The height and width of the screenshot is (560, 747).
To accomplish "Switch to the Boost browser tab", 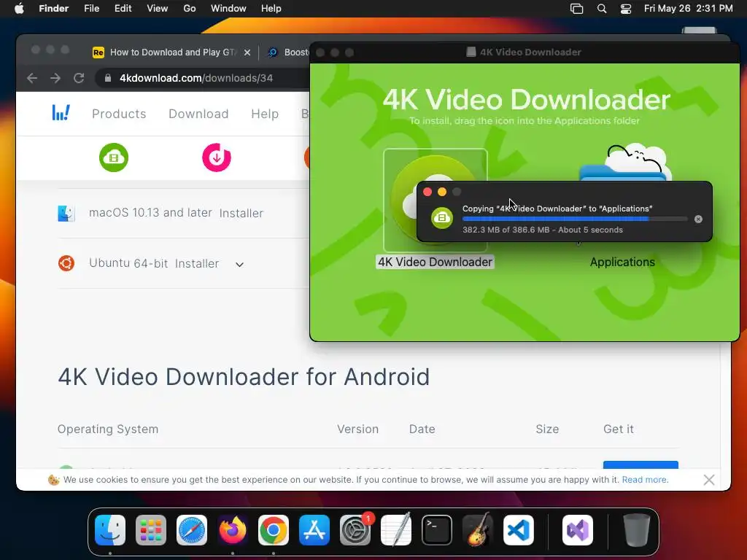I will (x=287, y=52).
